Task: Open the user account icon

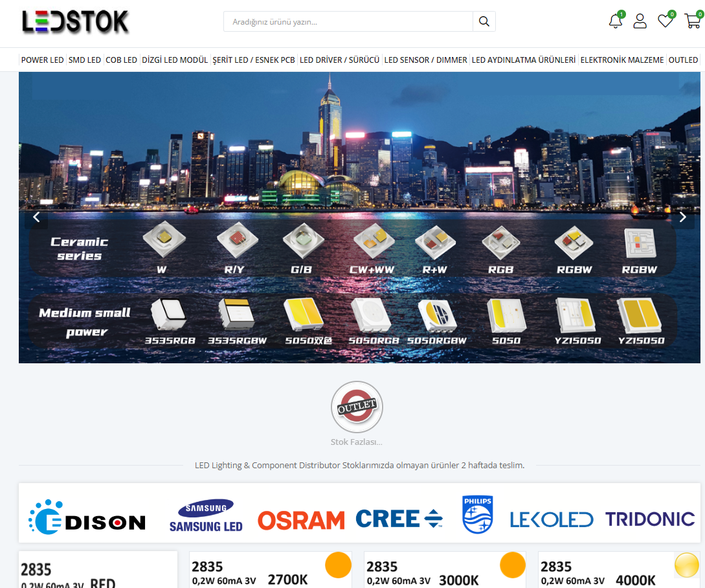Action: pos(640,21)
